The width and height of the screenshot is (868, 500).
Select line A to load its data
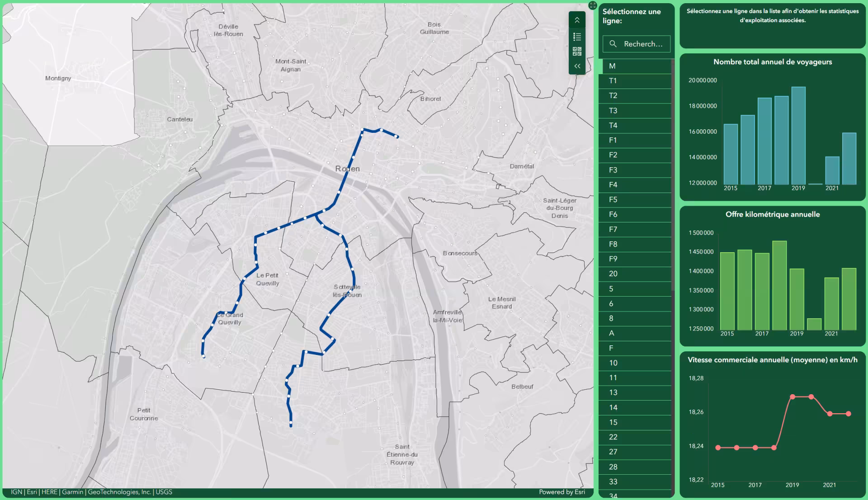(x=635, y=333)
